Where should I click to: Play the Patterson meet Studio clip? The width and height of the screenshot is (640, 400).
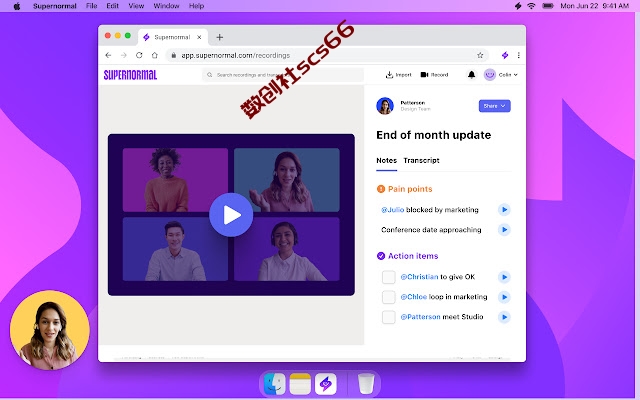[504, 317]
